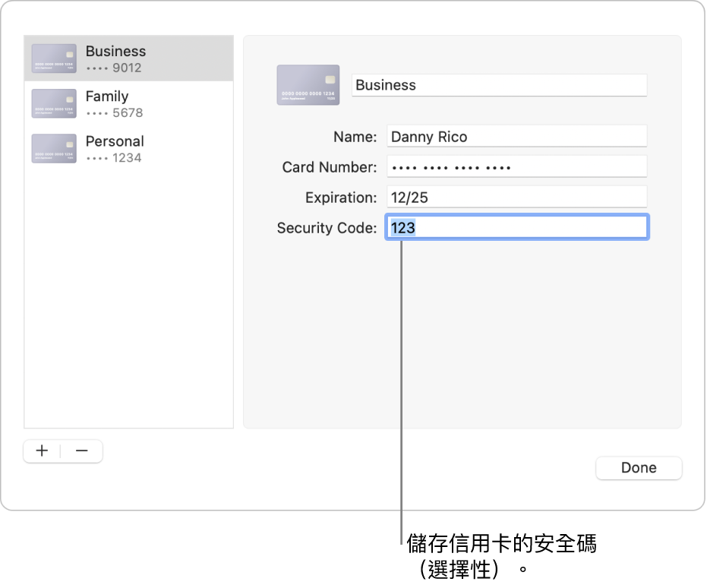The width and height of the screenshot is (707, 588).
Task: Click the Expiration: label
Action: [x=341, y=198]
